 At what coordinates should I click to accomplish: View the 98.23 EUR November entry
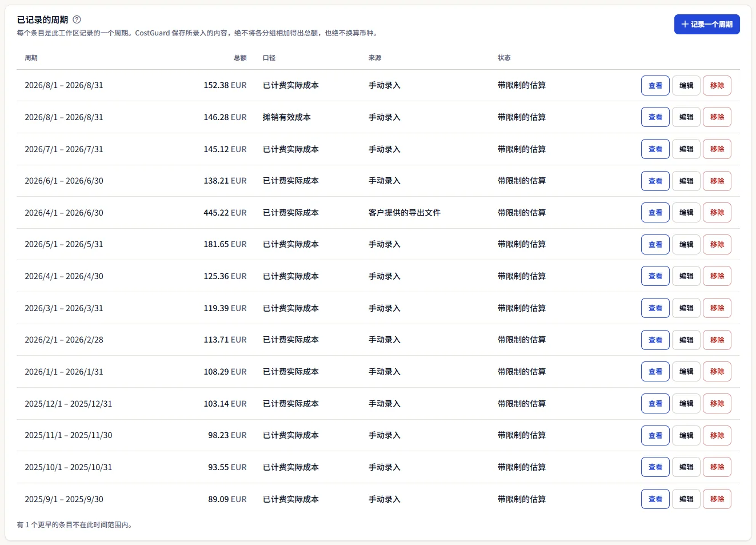pyautogui.click(x=655, y=436)
